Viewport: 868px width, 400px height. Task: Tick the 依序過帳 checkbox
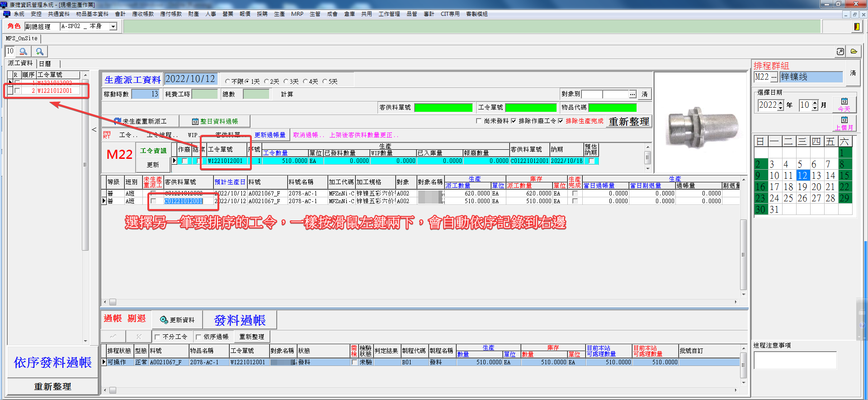click(x=198, y=337)
